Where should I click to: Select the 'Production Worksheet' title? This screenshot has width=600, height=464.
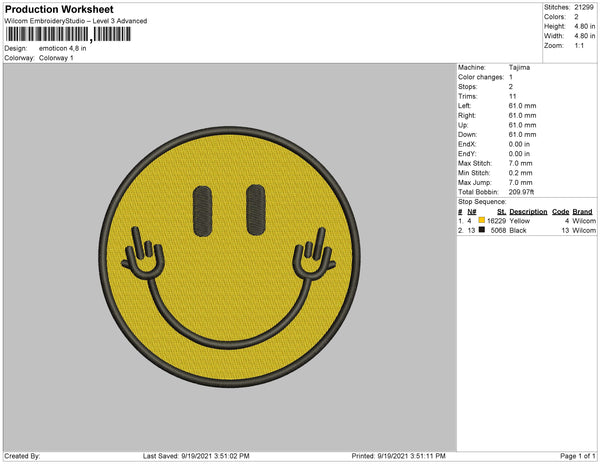point(59,9)
